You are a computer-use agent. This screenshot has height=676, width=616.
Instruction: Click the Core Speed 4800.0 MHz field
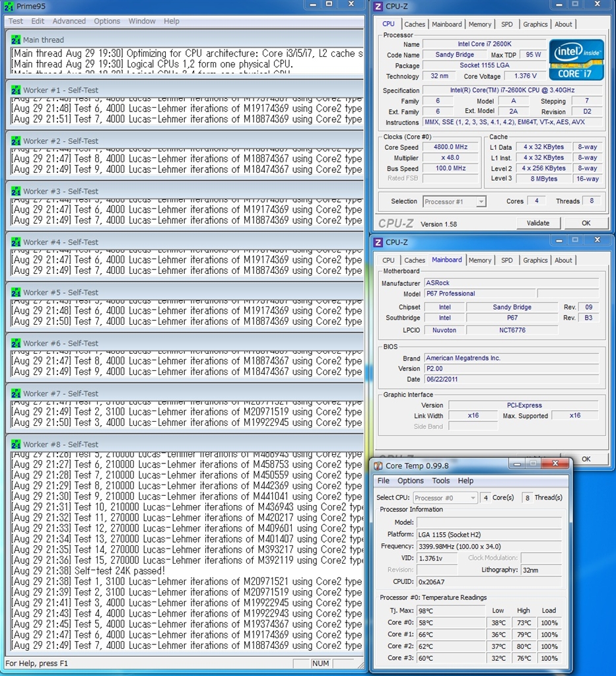point(450,147)
